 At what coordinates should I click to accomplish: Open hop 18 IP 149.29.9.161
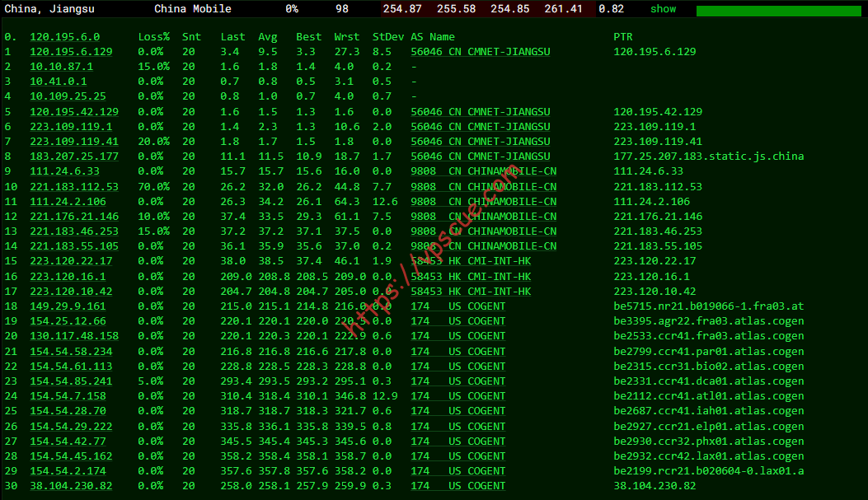click(x=68, y=306)
